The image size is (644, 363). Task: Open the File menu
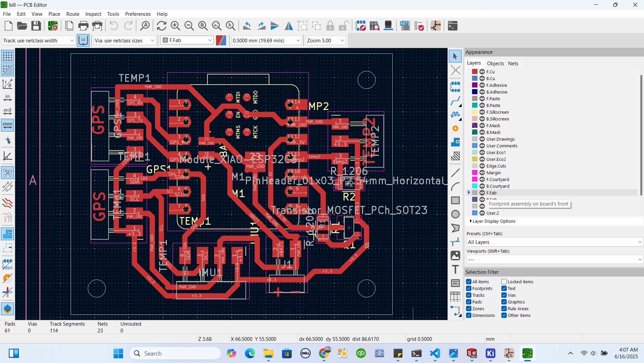(x=7, y=14)
